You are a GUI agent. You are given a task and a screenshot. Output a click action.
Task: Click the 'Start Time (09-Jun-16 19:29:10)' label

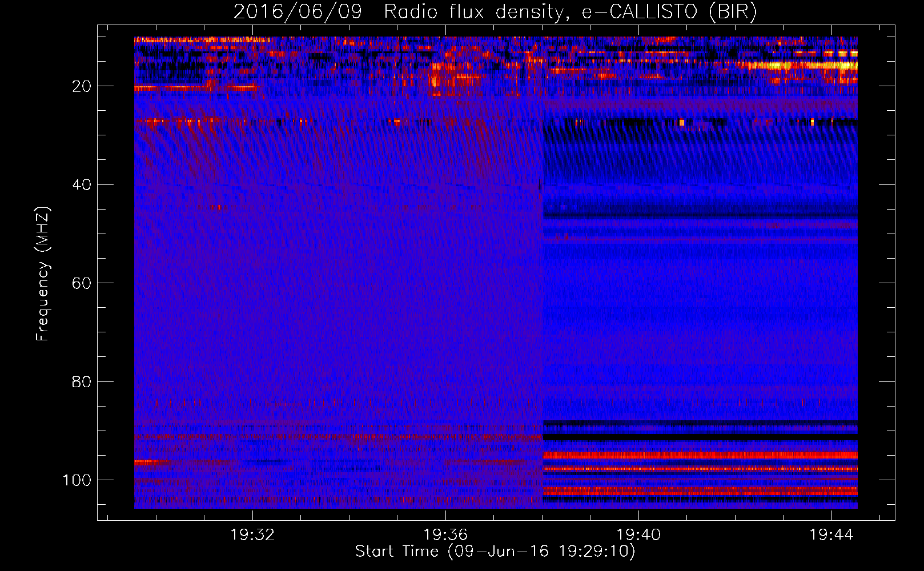[x=495, y=552]
